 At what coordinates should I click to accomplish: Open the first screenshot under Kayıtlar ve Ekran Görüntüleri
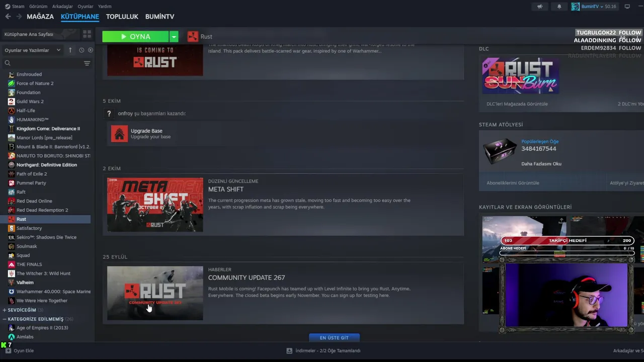(524, 239)
